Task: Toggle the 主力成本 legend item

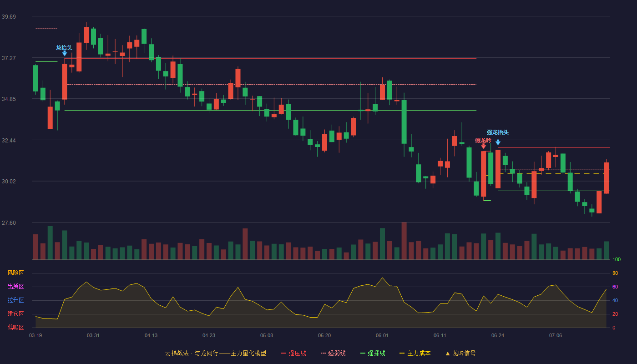Action: click(415, 353)
